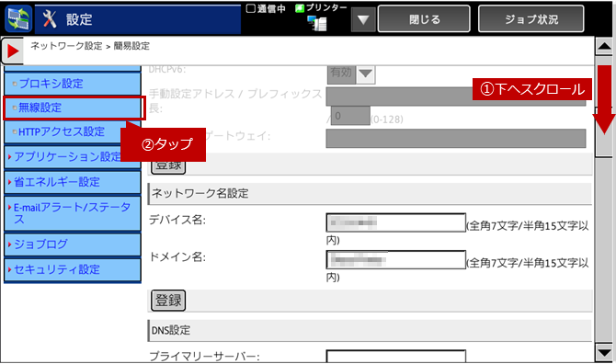Open the DHCPv6 有効 dropdown
Screen dimensions: 616x364
tap(351, 74)
